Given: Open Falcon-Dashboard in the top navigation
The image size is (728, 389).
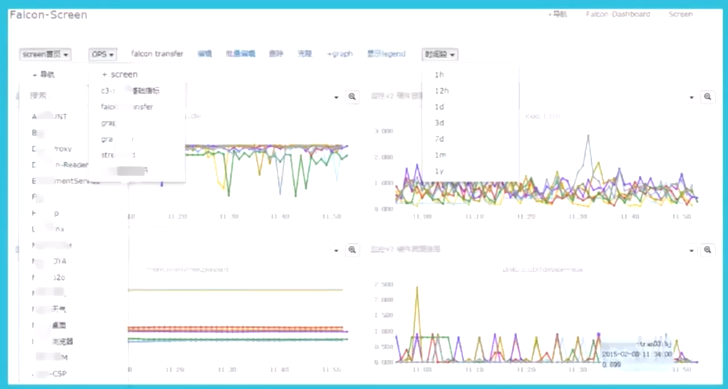Looking at the screenshot, I should coord(618,14).
